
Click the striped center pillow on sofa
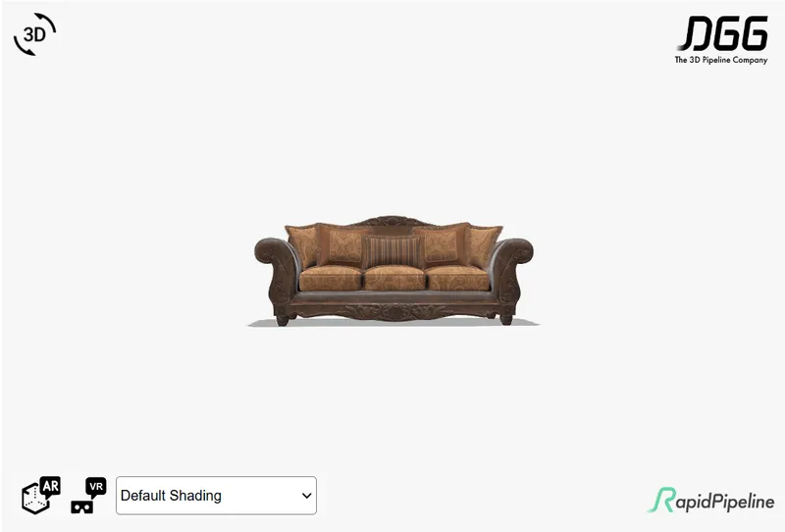pyautogui.click(x=393, y=251)
